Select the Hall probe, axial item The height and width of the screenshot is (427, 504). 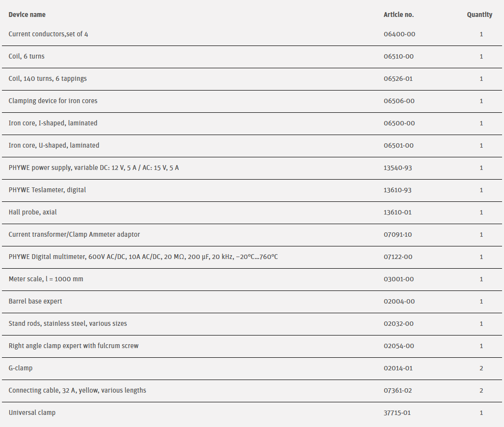click(x=32, y=213)
